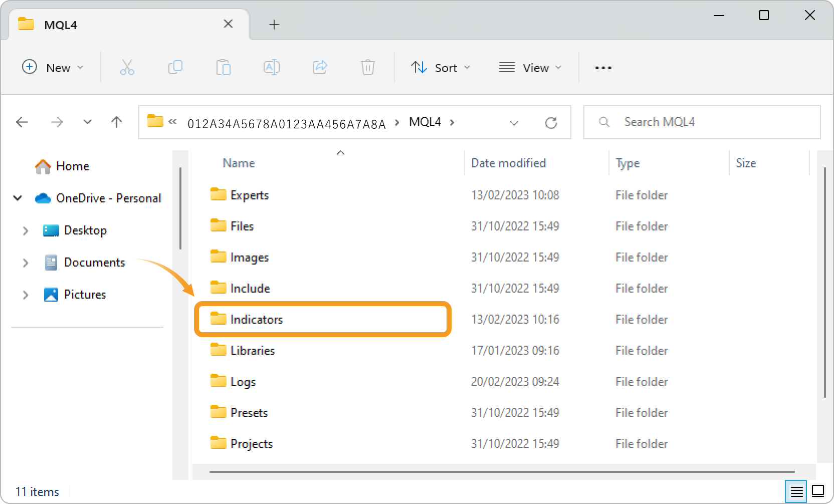Expand the Desktop tree node
This screenshot has width=834, height=504.
pyautogui.click(x=26, y=230)
